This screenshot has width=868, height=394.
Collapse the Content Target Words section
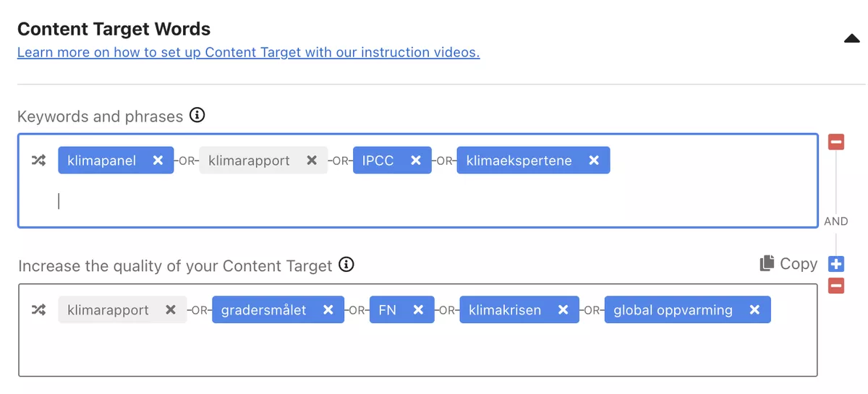point(851,38)
